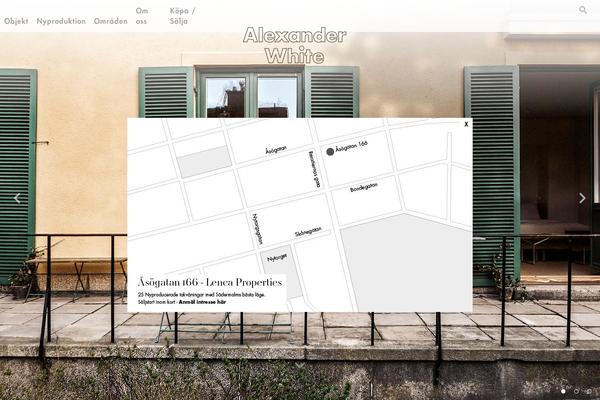Open the Köpa / Sälja menu item
600x400 pixels.
click(x=183, y=16)
